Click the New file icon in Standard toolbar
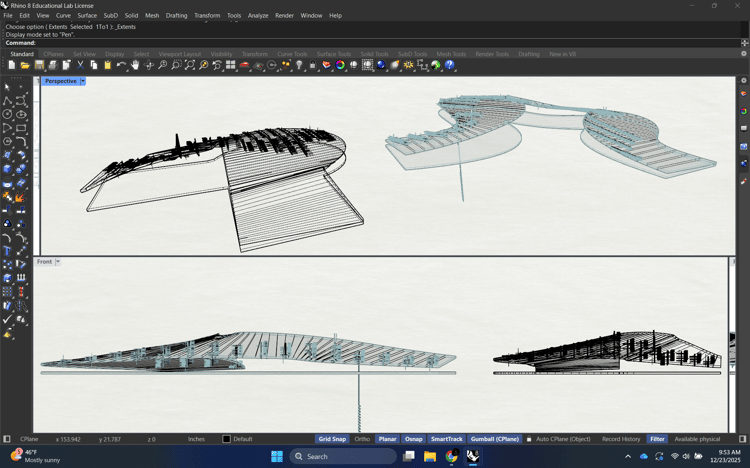The width and height of the screenshot is (750, 468). (12, 65)
